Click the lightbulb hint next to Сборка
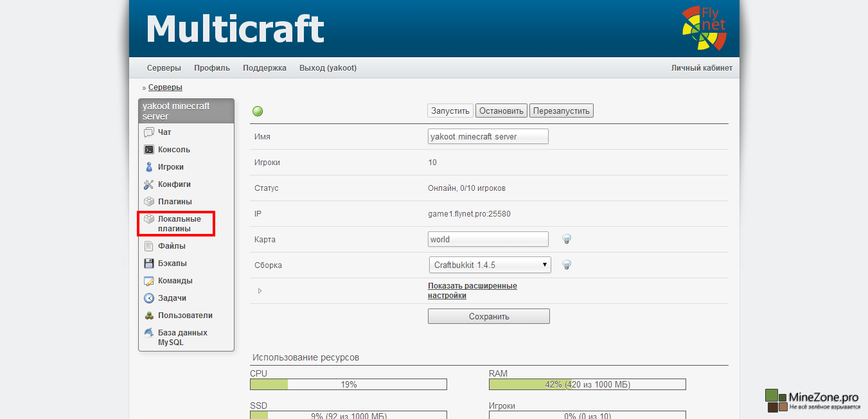Viewport: 868px width, 419px height. pyautogui.click(x=567, y=265)
